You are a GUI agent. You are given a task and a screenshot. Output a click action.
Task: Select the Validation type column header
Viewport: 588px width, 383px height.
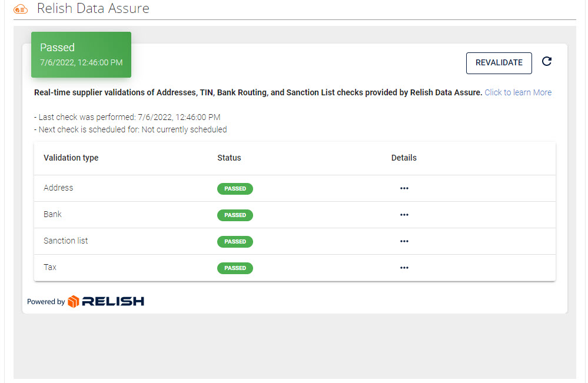click(x=71, y=158)
